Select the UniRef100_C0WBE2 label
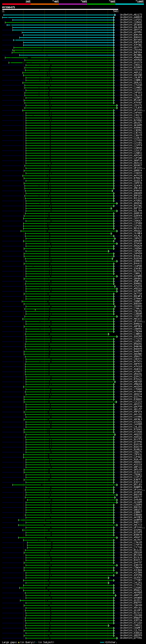Screen dimensions: 146x644 tap(131, 80)
